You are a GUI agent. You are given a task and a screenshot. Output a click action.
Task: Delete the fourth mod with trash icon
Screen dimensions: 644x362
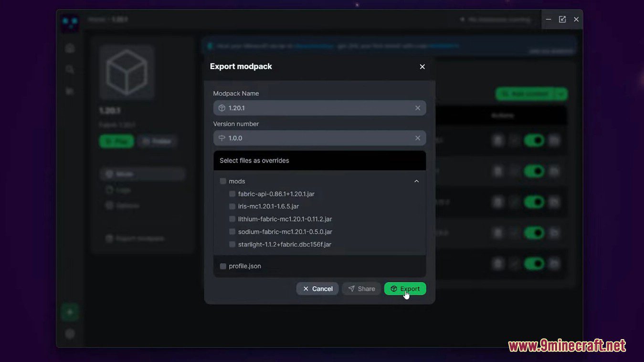click(x=498, y=233)
